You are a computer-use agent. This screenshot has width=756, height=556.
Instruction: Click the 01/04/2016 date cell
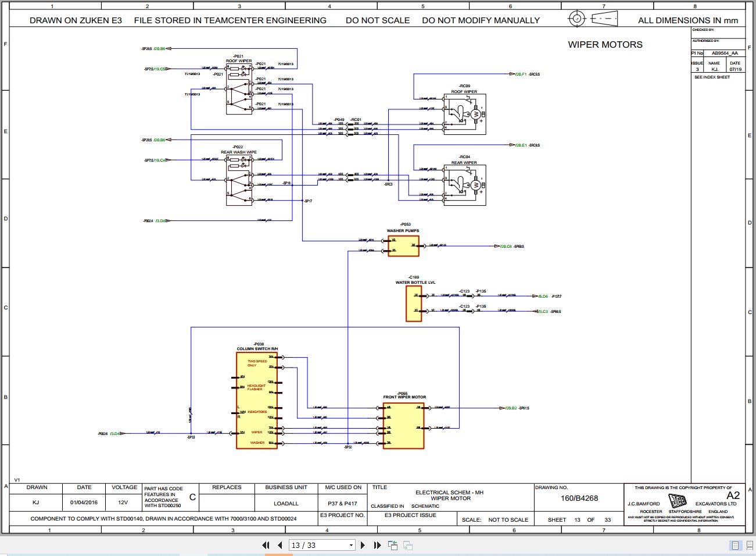(x=84, y=502)
